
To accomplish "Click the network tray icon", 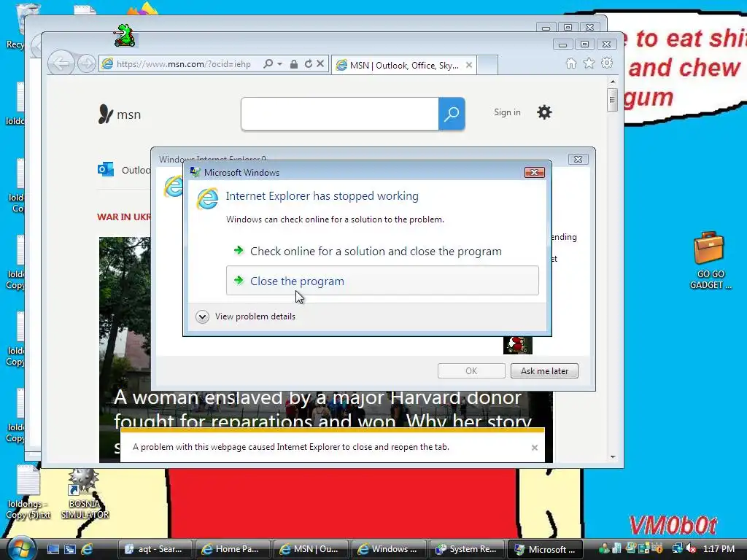I will (x=677, y=549).
